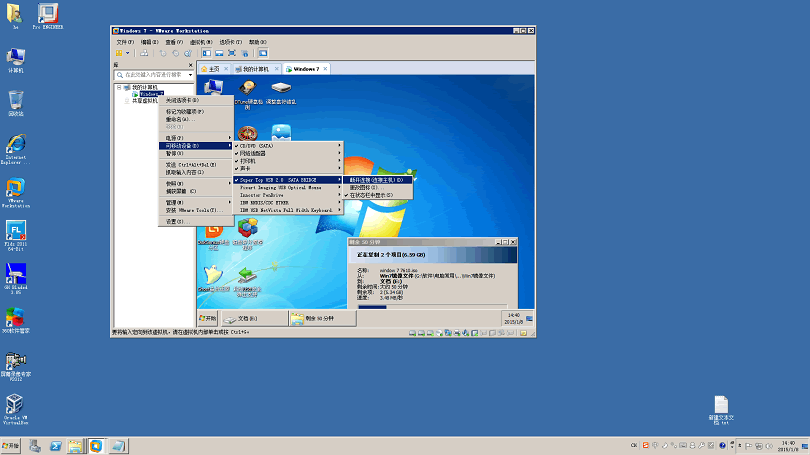Viewport: 810px width, 455px height.
Task: Open the Recycle Bin on desktop
Action: click(x=15, y=100)
